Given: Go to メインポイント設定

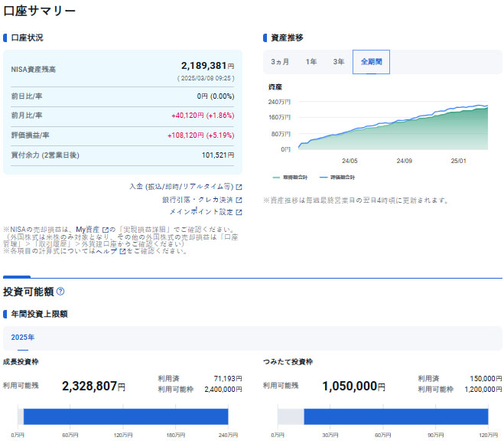Looking at the screenshot, I should coord(200,212).
